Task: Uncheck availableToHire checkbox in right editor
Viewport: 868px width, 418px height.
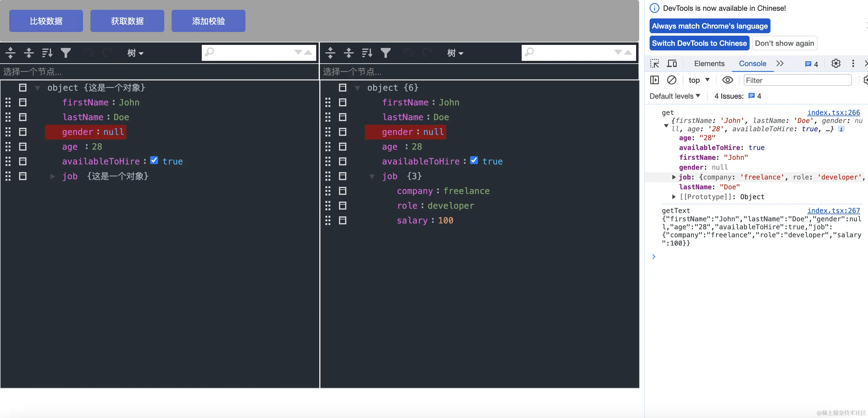Action: coord(474,160)
